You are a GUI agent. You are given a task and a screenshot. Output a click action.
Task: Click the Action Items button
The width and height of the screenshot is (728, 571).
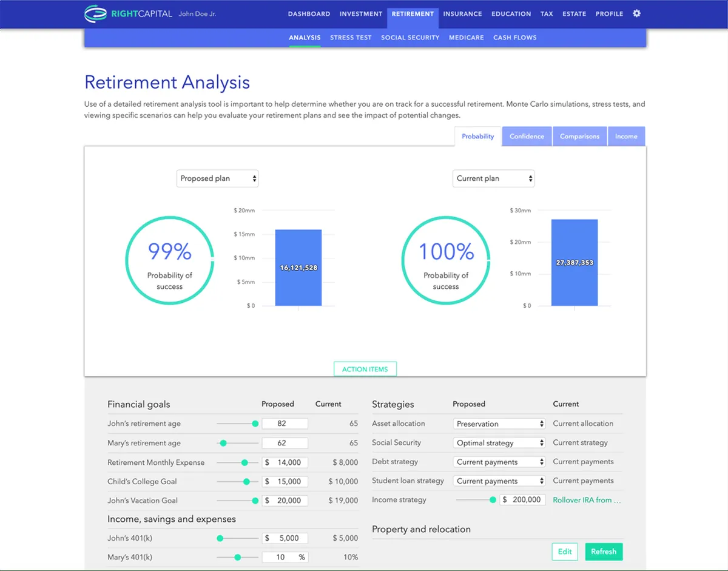pyautogui.click(x=365, y=369)
